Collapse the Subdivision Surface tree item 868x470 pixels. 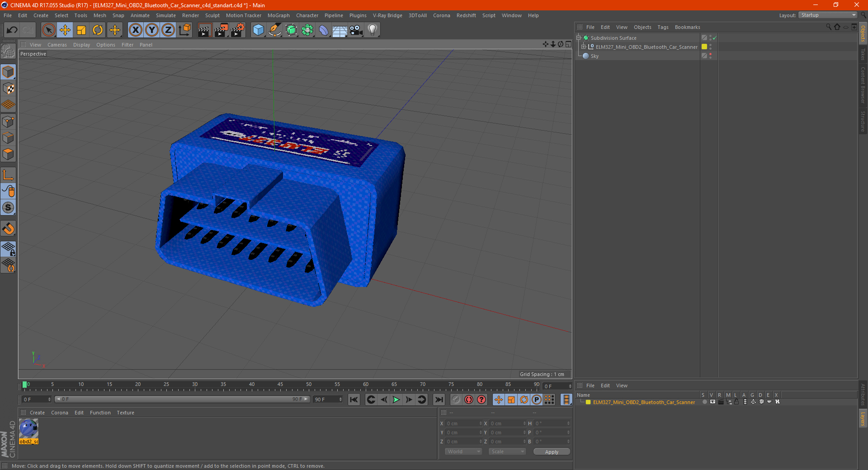coord(578,38)
